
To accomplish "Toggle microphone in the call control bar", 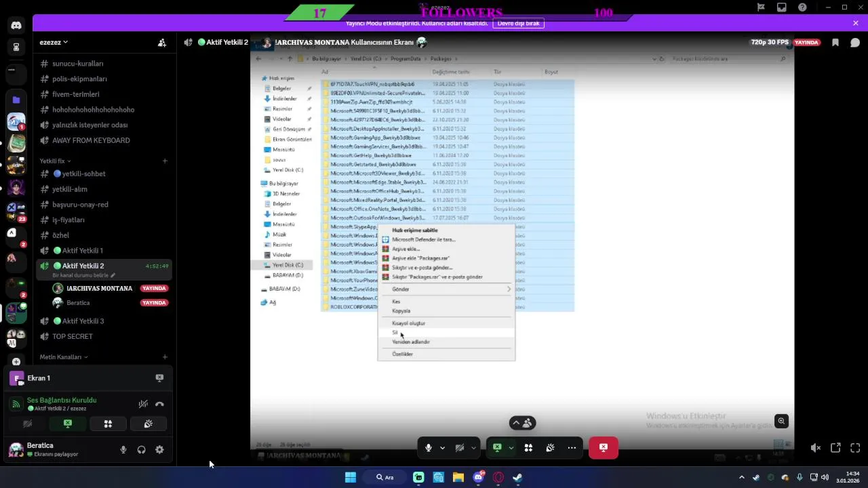I will click(429, 448).
